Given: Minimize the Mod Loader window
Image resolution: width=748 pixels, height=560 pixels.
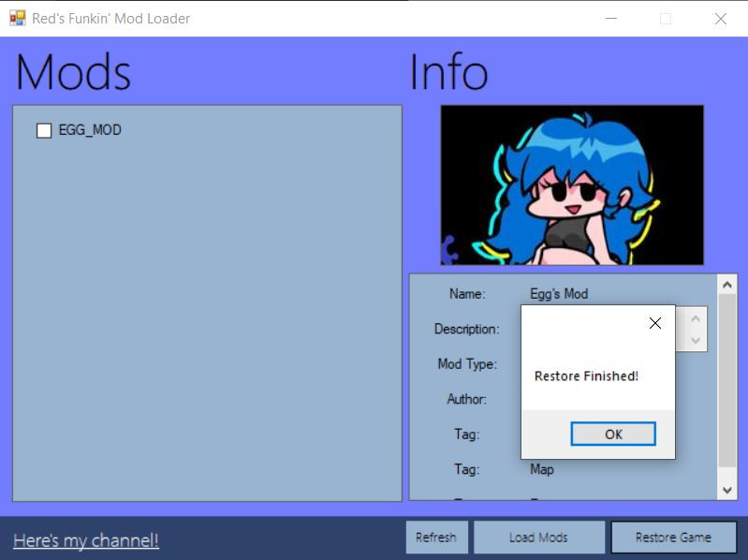Looking at the screenshot, I should (x=611, y=18).
